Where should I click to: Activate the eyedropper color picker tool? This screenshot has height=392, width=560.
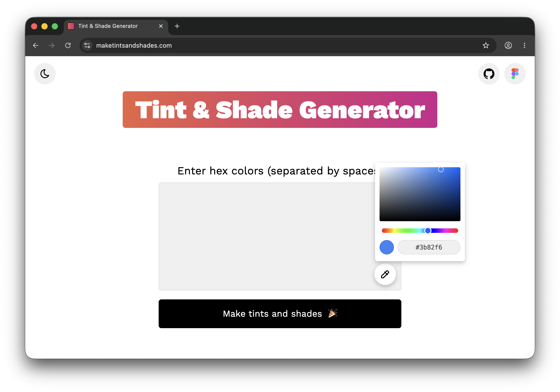[385, 274]
